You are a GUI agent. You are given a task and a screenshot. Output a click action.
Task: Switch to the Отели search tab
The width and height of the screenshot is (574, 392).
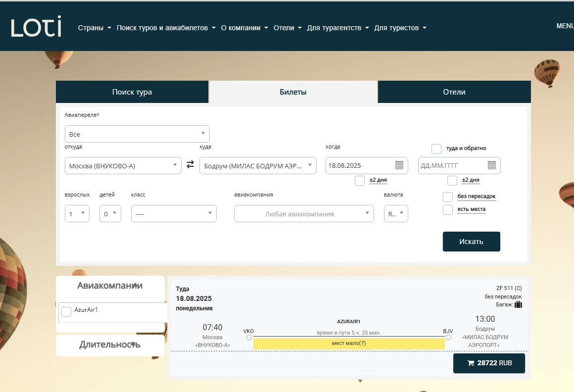pyautogui.click(x=454, y=92)
